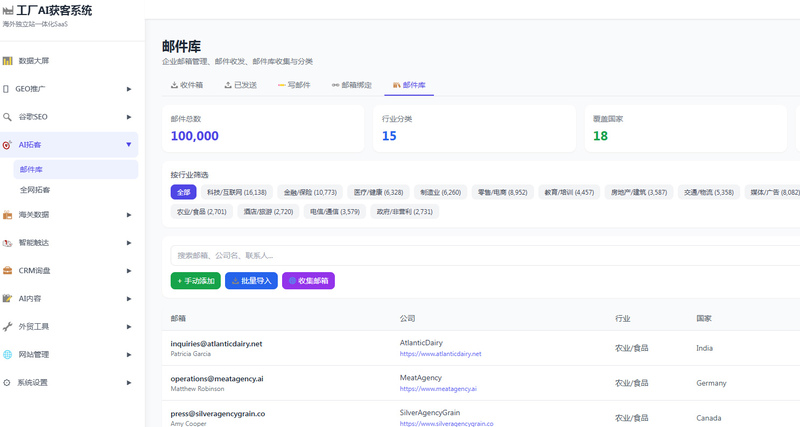The image size is (800, 427).
Task: Click the 网站管理 globe icon
Action: (x=8, y=355)
